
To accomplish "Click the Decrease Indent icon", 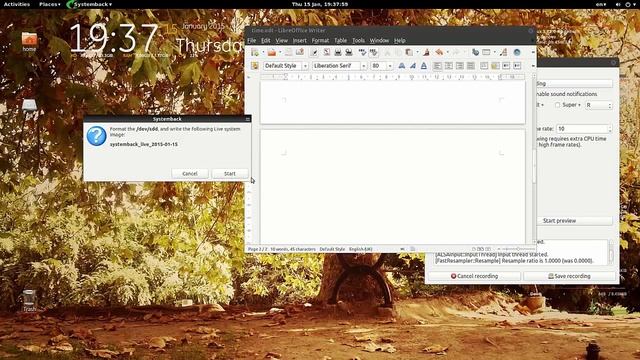I will coord(506,66).
